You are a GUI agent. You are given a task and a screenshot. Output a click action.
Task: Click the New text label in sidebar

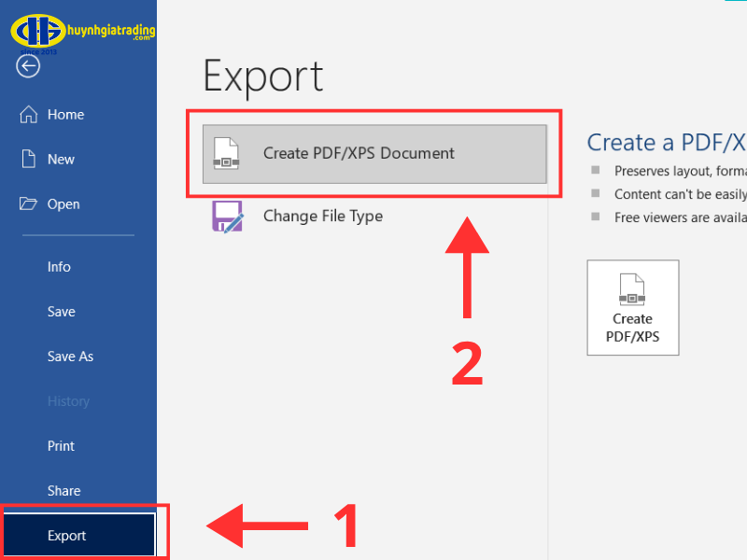pos(62,160)
